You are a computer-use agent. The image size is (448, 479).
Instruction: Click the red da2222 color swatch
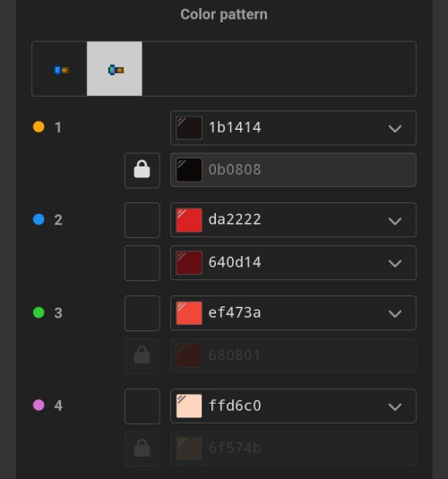tap(189, 220)
